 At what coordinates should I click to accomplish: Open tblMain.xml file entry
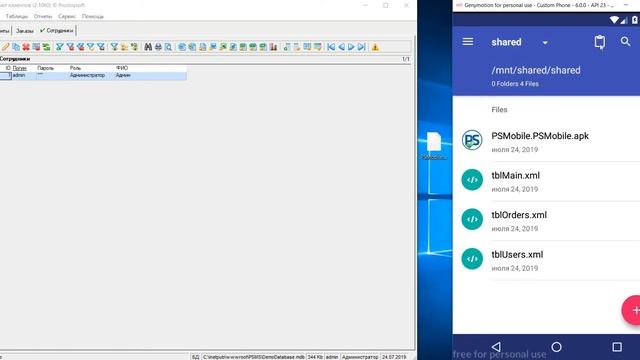(x=547, y=181)
